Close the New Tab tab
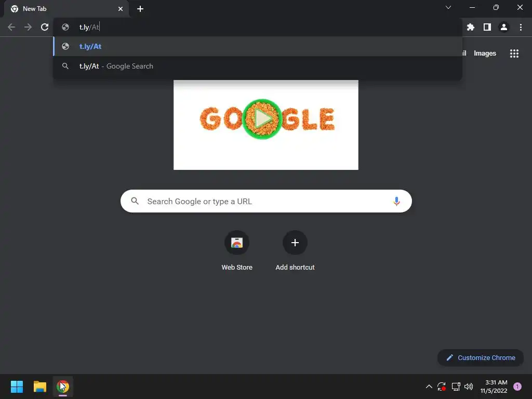This screenshot has width=532, height=399. (x=121, y=9)
